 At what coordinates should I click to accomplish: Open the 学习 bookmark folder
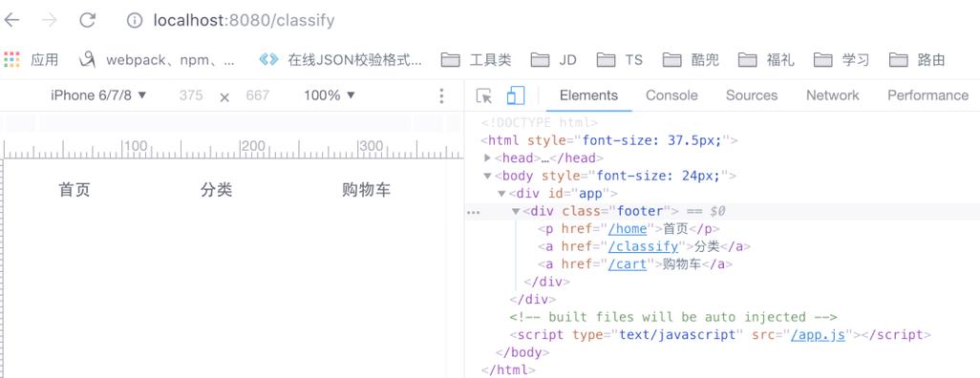842,59
